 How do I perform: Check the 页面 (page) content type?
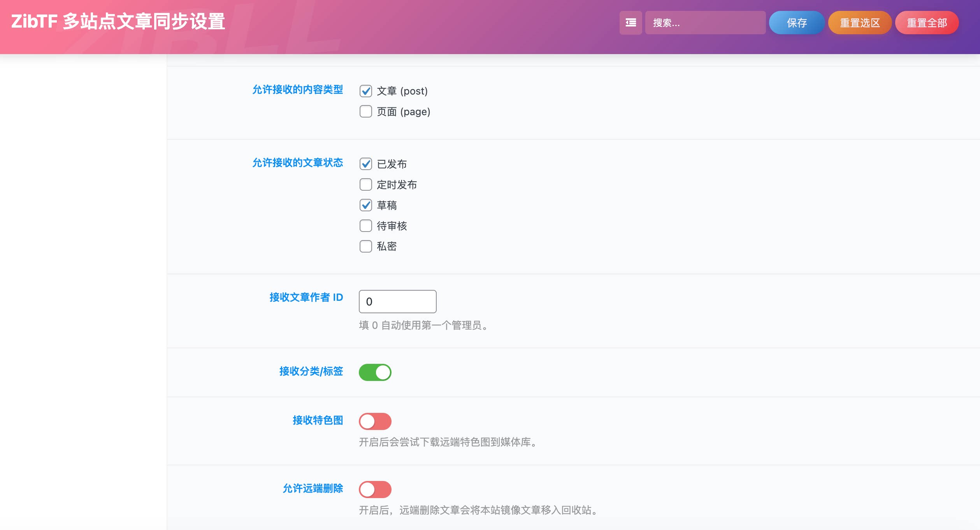[x=365, y=112]
